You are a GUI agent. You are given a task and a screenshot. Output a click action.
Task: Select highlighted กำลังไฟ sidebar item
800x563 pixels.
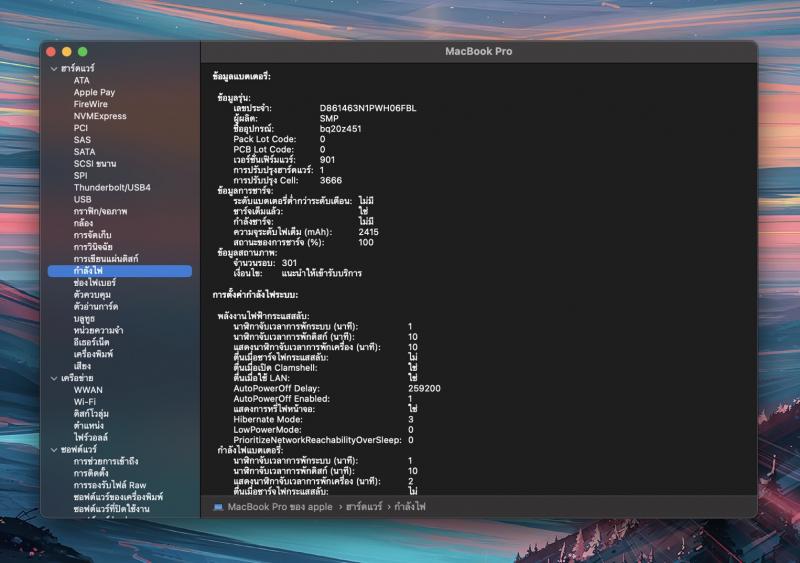(120, 271)
